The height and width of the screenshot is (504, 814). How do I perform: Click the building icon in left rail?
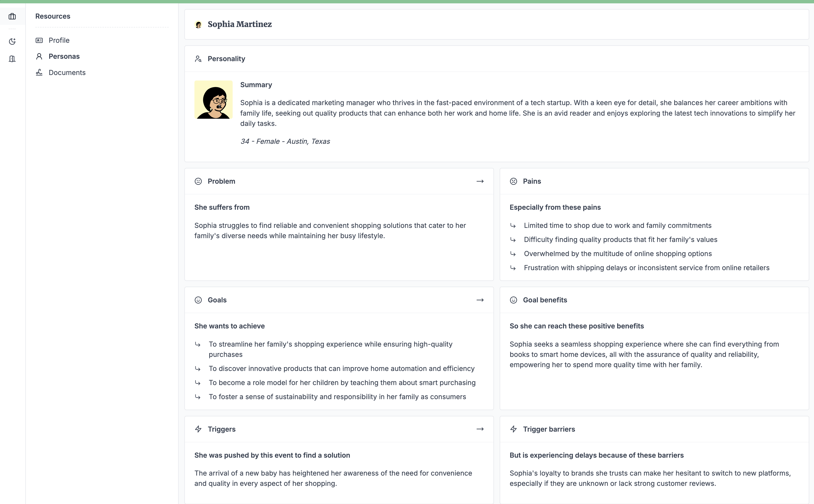pos(12,59)
